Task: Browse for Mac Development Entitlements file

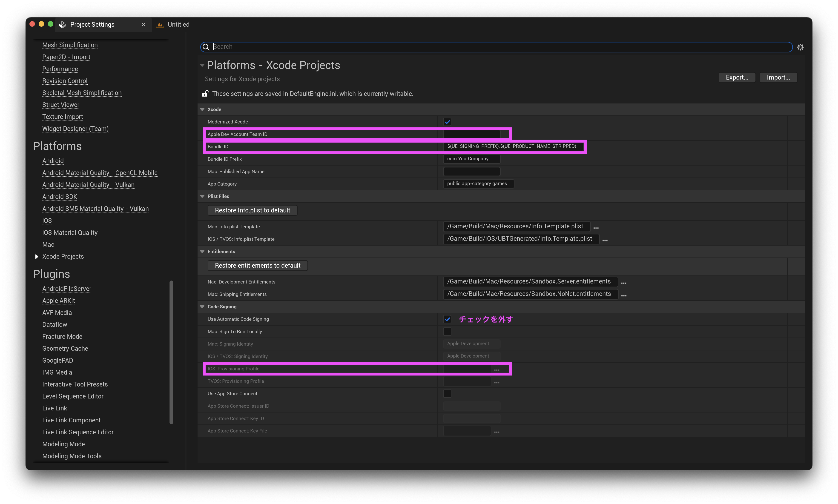Action: [x=624, y=283]
